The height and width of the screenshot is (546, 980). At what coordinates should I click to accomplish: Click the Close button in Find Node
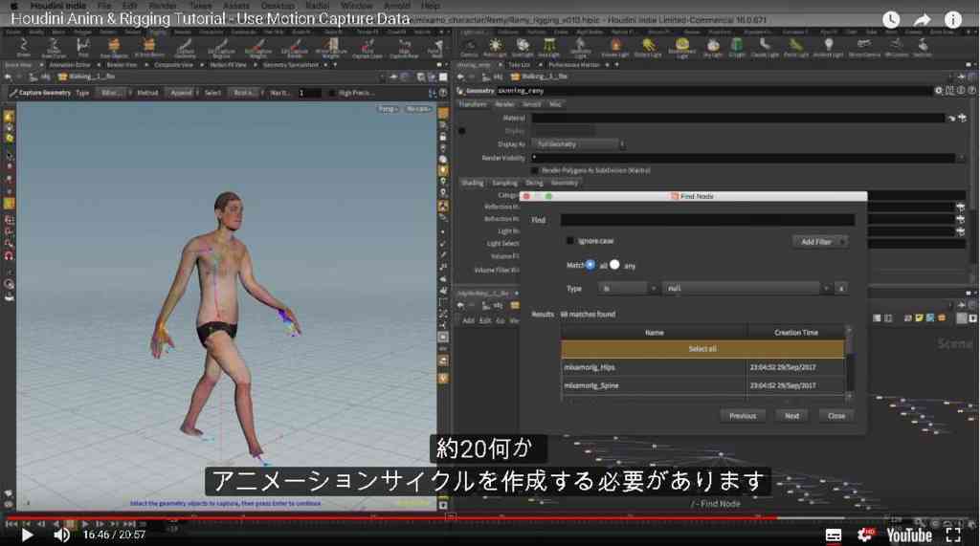(836, 416)
